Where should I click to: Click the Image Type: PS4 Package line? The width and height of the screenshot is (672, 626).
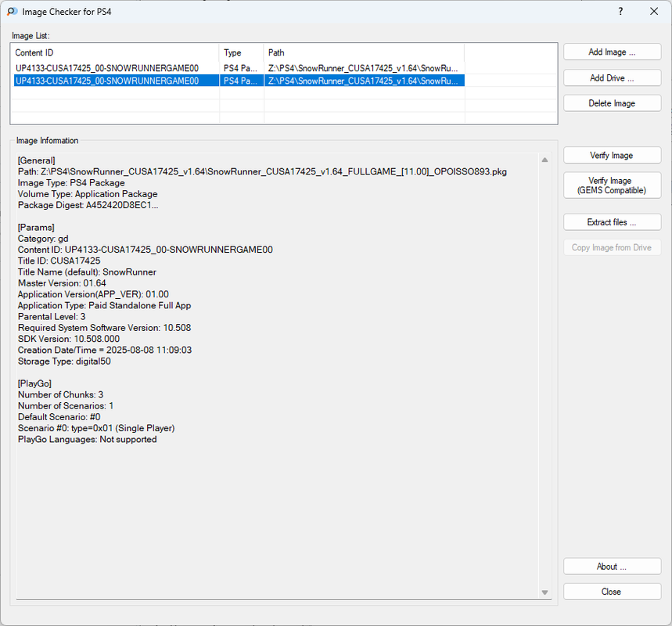click(x=71, y=182)
